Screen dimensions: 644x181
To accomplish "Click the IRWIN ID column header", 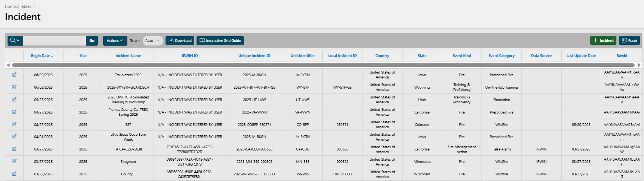I will [190, 55].
